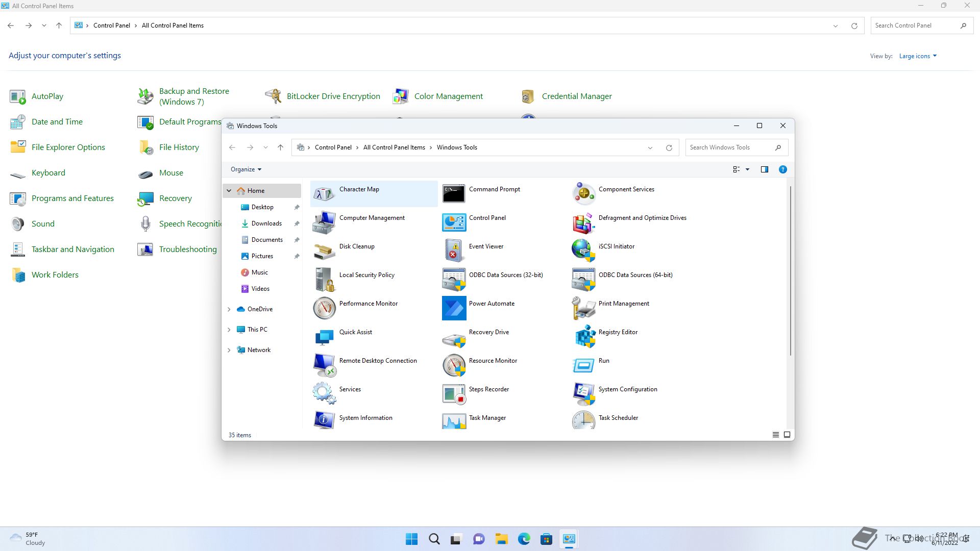This screenshot has width=980, height=551.
Task: Open iSCSI Initiator icon
Action: [583, 251]
